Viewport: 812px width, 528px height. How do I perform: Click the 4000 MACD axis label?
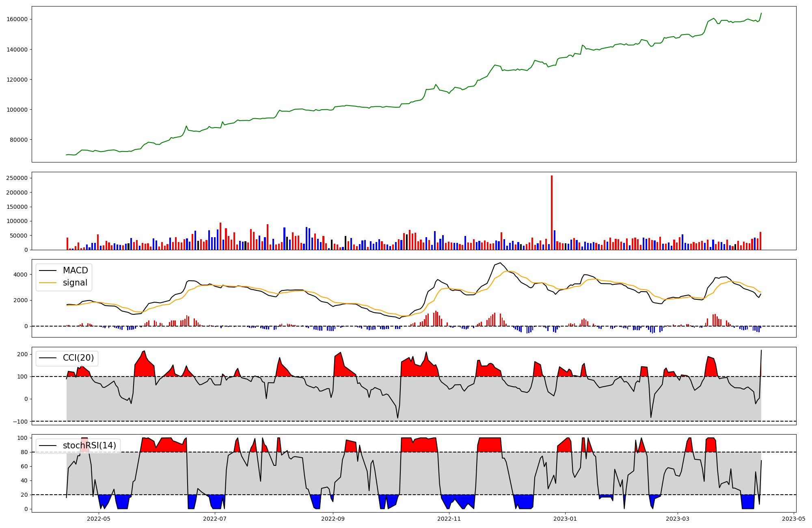(x=21, y=275)
